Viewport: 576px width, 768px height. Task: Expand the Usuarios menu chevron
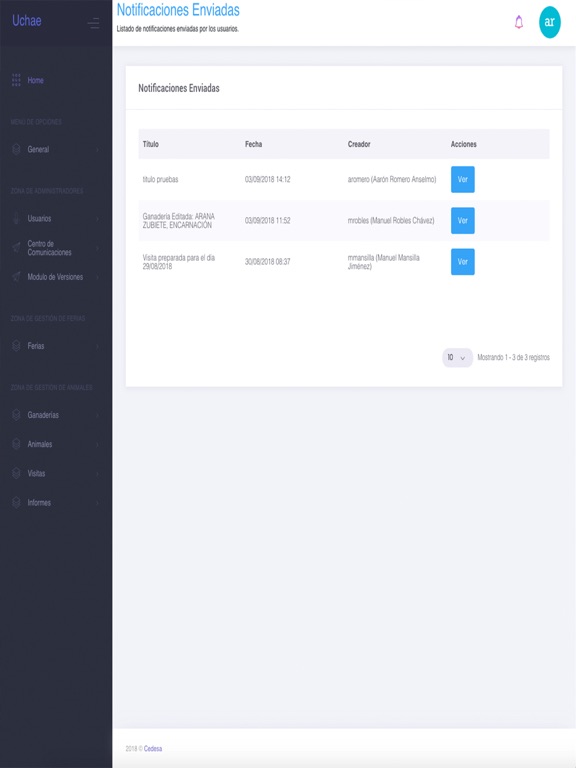click(97, 219)
